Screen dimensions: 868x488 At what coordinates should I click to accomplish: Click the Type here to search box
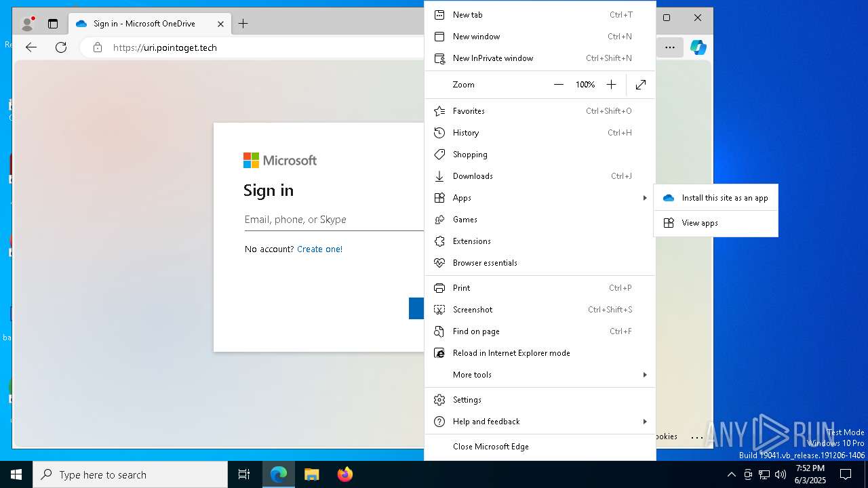point(130,474)
